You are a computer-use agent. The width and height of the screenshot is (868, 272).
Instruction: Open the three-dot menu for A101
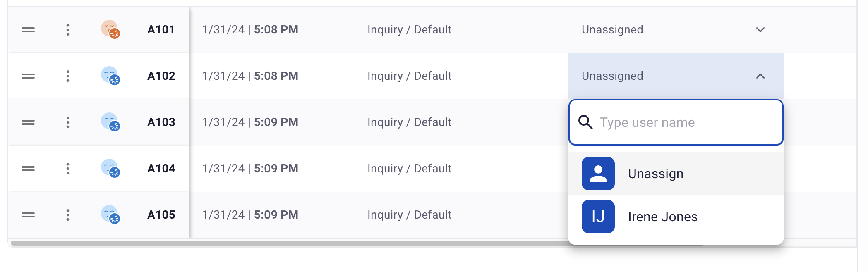click(68, 30)
